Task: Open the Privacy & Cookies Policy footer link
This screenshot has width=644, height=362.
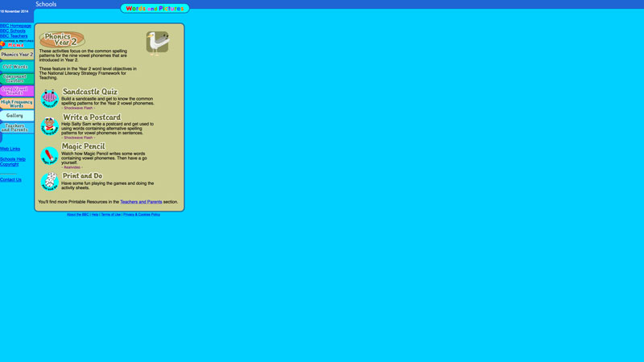Action: point(142,215)
